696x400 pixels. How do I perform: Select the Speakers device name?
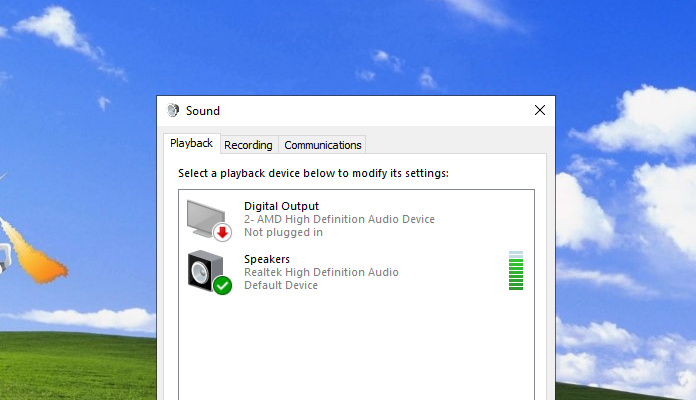pos(267,259)
